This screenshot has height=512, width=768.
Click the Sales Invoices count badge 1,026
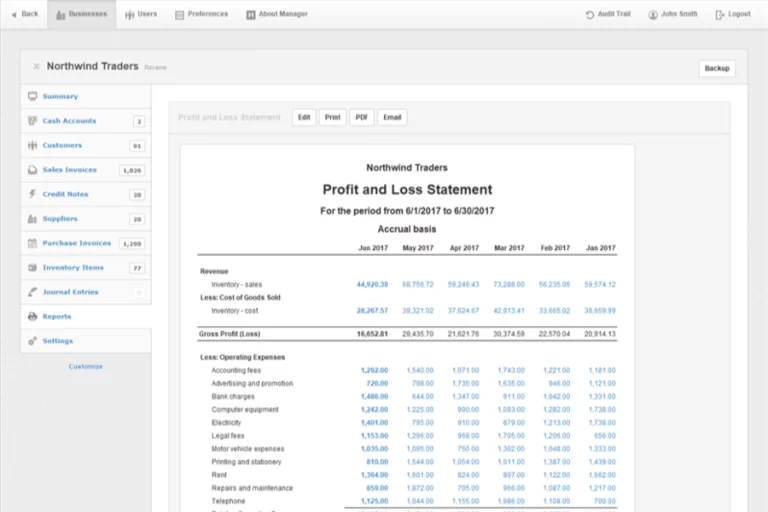click(x=132, y=171)
